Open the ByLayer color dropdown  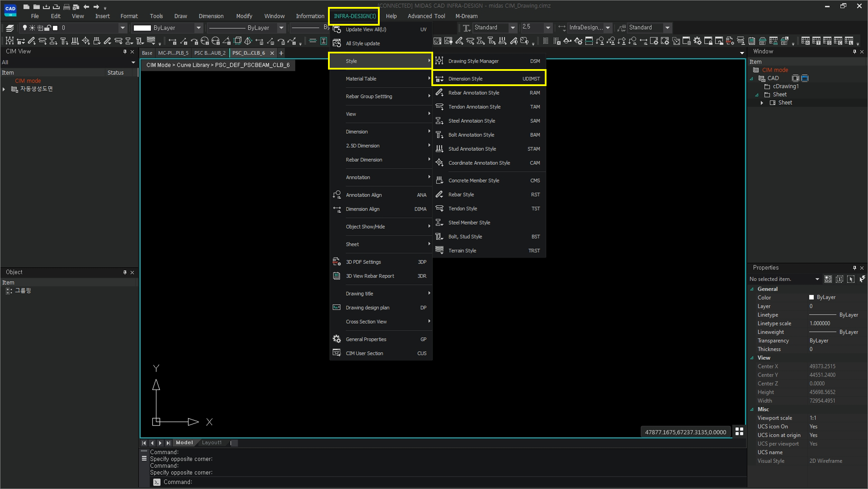click(x=199, y=28)
